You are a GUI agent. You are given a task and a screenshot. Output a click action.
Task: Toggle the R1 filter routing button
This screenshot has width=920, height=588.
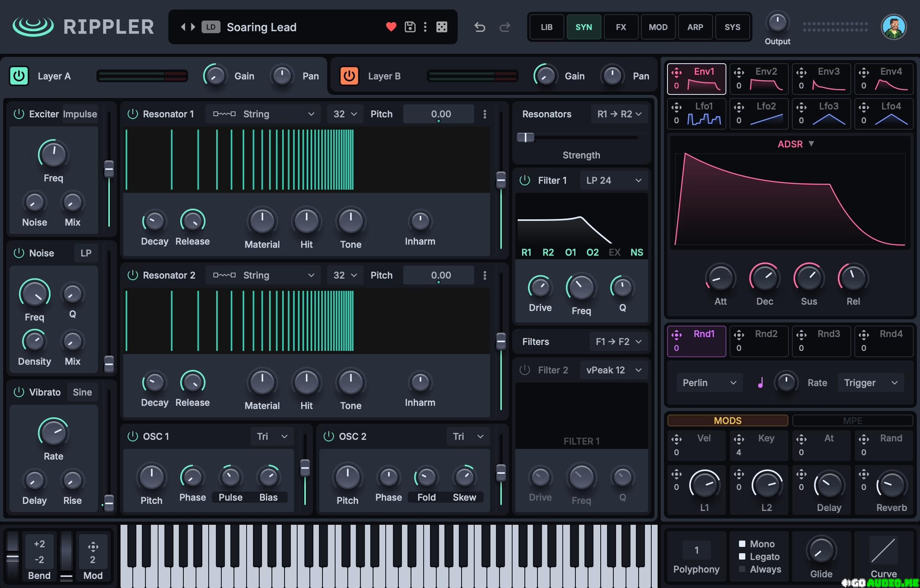526,253
